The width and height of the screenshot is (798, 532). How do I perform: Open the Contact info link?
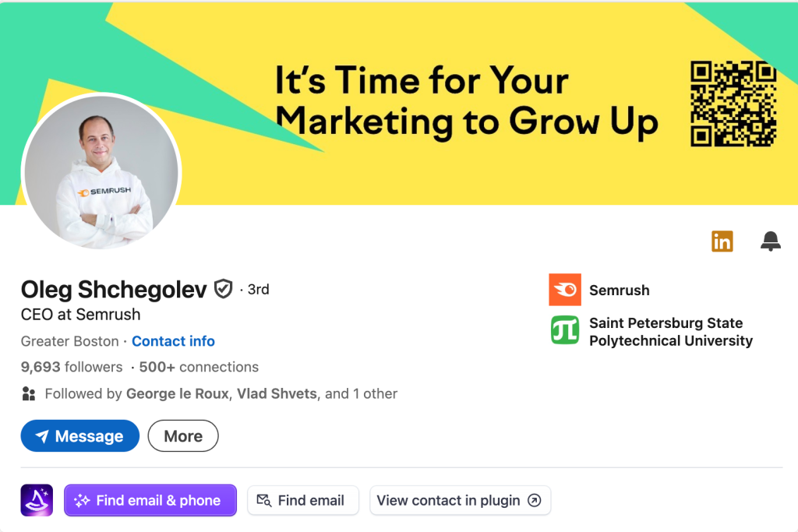coord(173,341)
